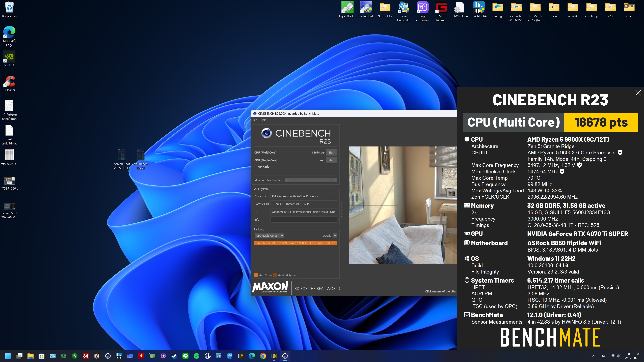Open the CrystalDiskMark shortcut with magnifier icon

pos(366,10)
